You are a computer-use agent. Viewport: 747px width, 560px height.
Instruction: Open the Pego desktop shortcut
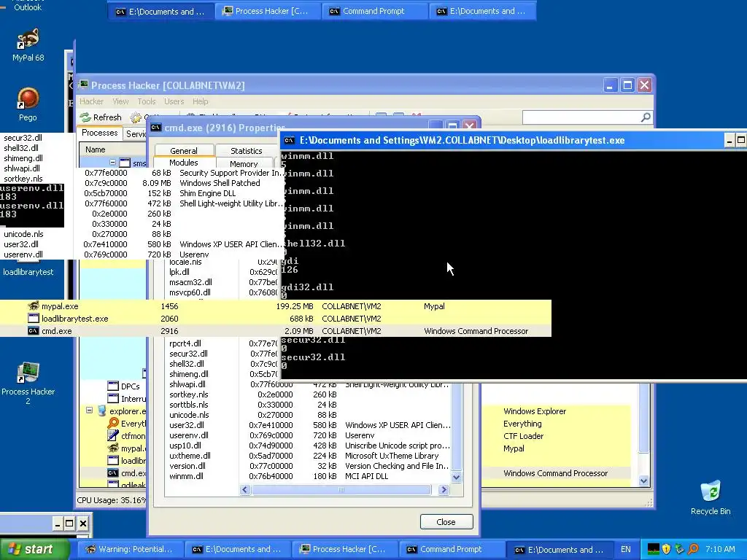(28, 104)
